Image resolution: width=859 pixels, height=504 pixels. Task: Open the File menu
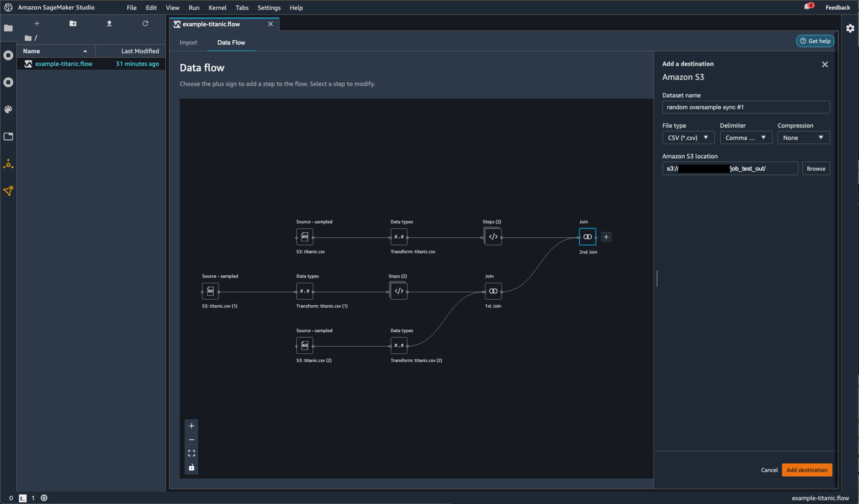click(132, 8)
